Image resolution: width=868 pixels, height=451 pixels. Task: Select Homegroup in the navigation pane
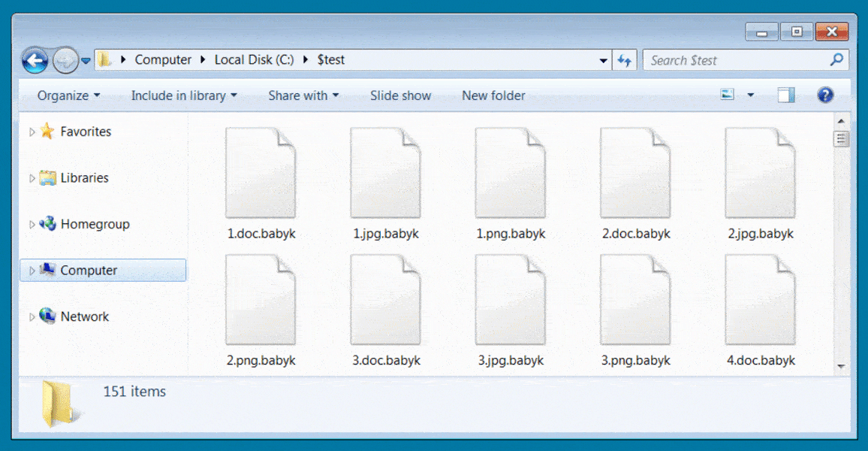(x=95, y=225)
